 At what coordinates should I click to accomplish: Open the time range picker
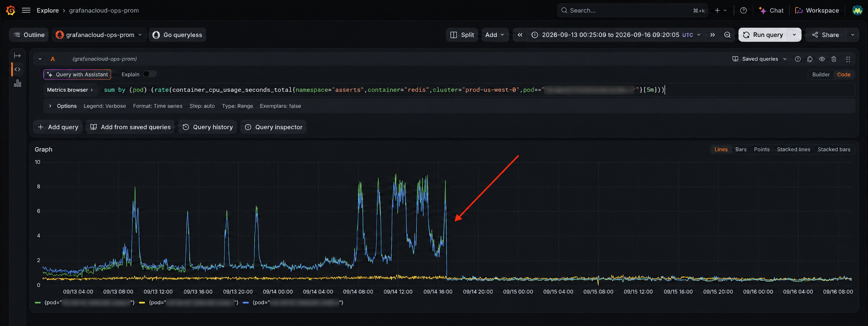pos(616,35)
